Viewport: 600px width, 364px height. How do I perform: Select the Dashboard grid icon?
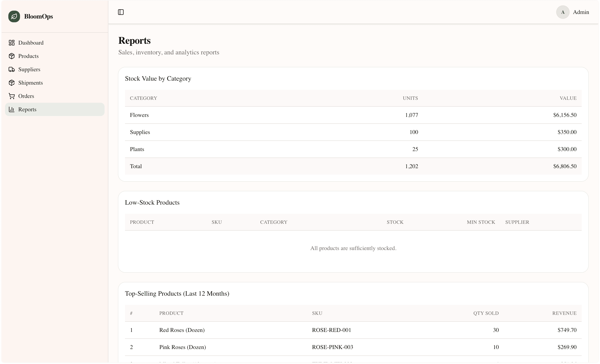tap(11, 43)
